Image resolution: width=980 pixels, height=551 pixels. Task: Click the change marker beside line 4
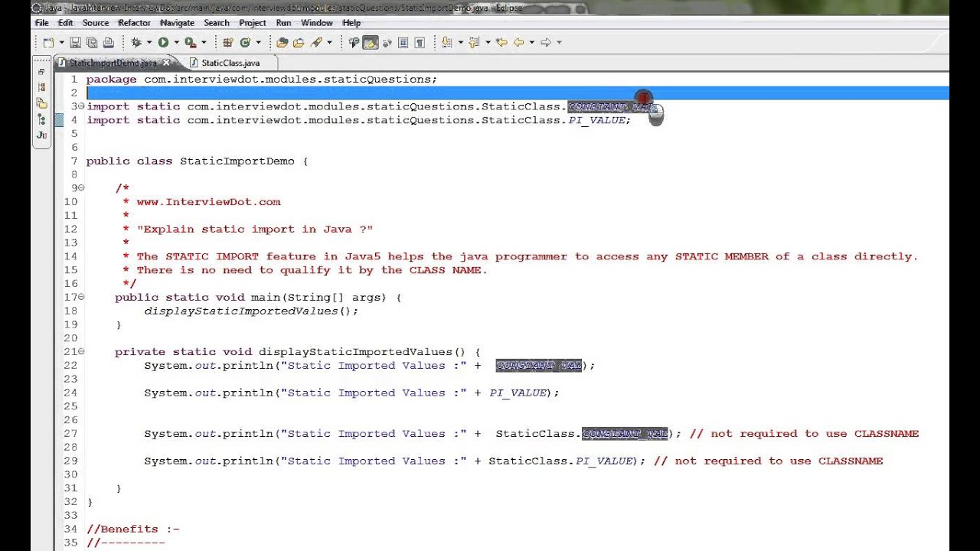(60, 120)
